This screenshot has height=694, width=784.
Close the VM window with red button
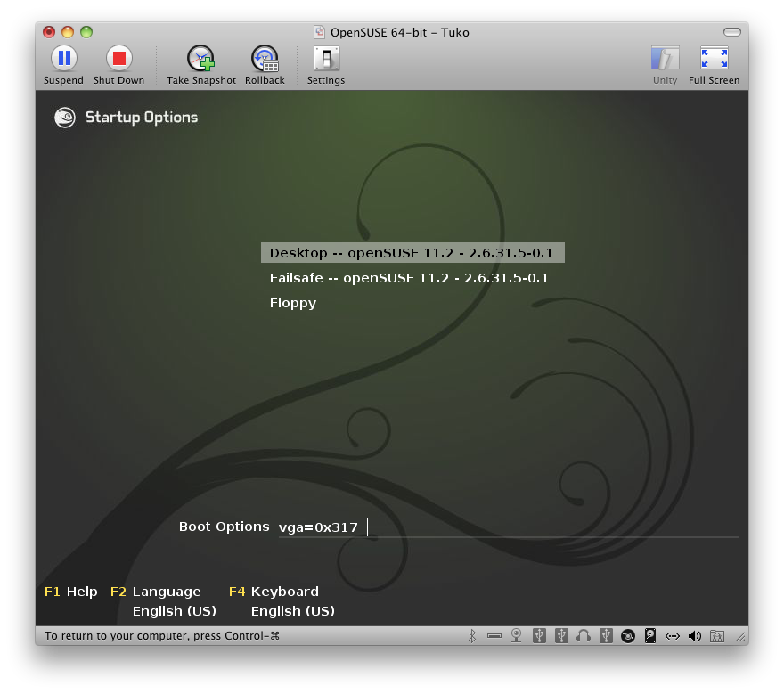pos(49,32)
